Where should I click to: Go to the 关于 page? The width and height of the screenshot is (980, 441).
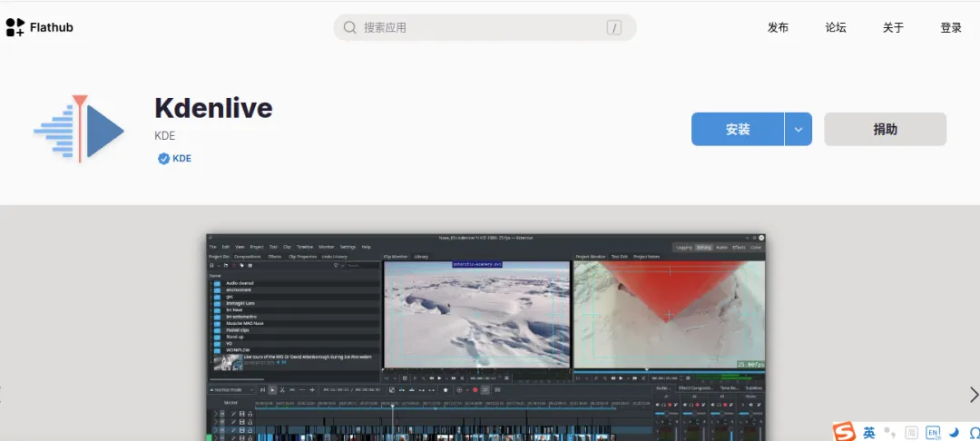pyautogui.click(x=893, y=27)
